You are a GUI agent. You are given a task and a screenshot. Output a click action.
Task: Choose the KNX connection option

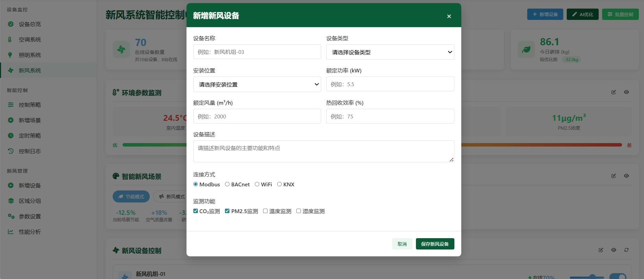(x=279, y=184)
